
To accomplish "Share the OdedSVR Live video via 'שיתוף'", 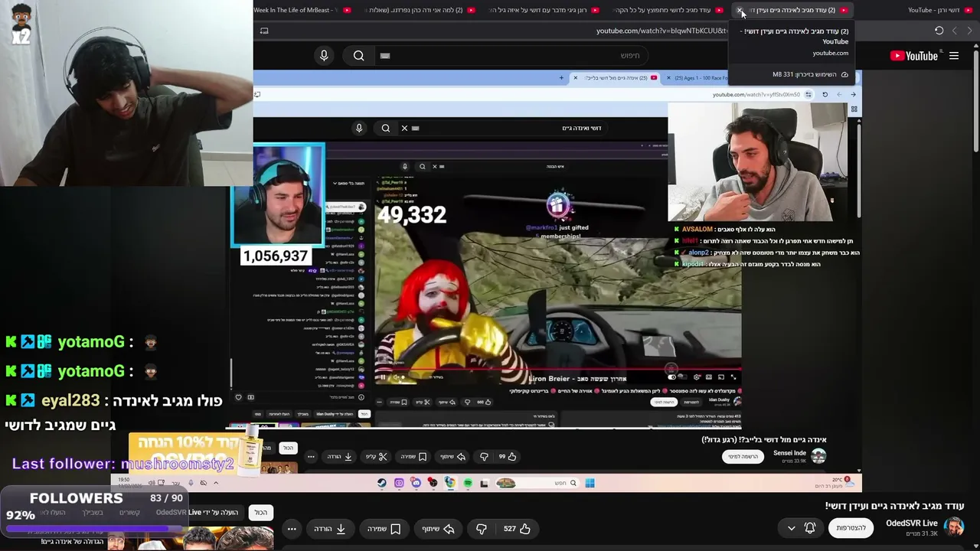I will tap(437, 528).
